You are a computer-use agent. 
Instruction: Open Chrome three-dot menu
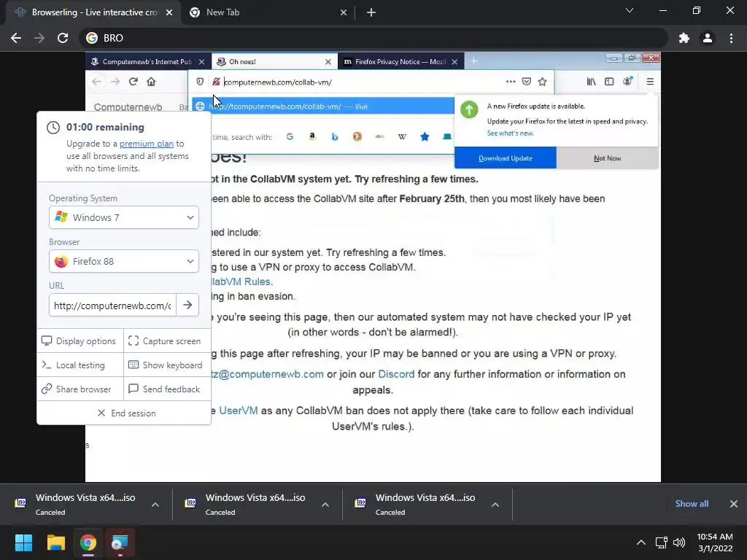tap(731, 38)
